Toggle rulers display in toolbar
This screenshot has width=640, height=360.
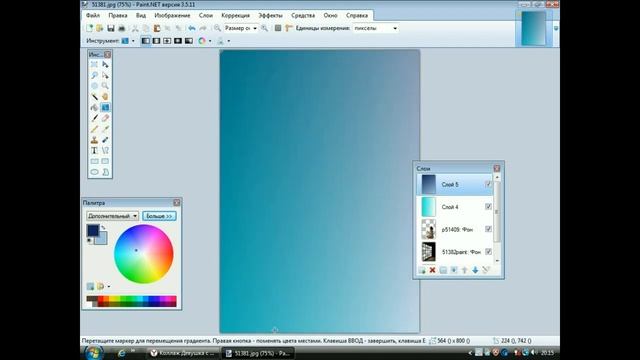pos(289,28)
